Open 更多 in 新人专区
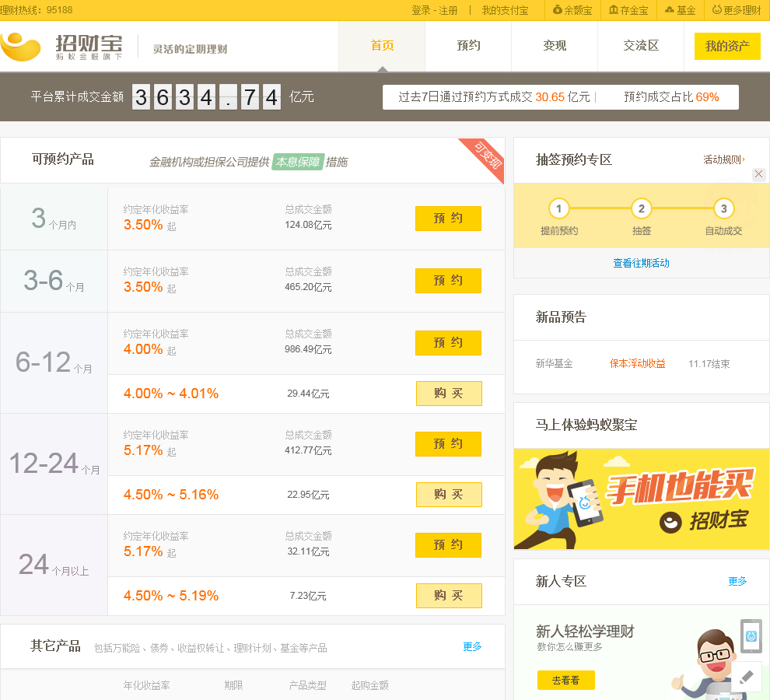Screen dimensions: 770x700 click(737, 581)
